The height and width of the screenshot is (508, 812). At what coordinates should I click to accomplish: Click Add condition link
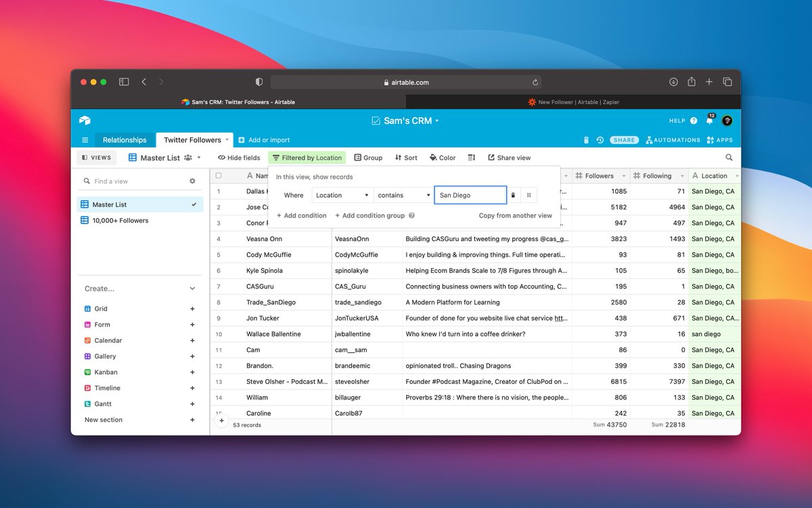301,215
